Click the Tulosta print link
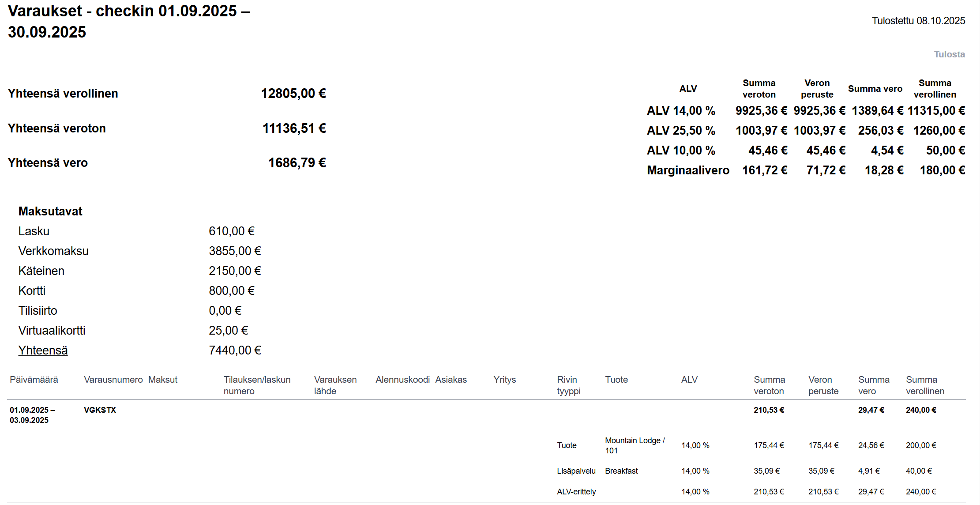The width and height of the screenshot is (980, 505). [x=949, y=54]
